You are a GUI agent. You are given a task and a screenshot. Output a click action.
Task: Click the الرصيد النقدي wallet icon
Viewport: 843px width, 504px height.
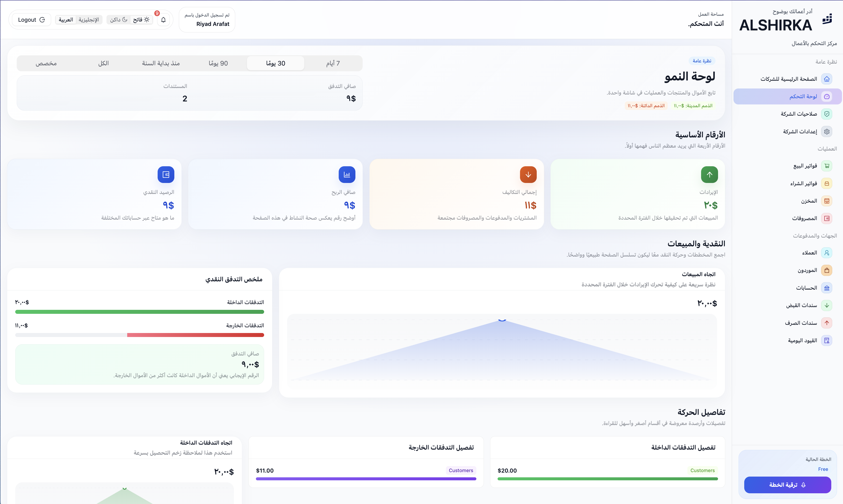[166, 174]
